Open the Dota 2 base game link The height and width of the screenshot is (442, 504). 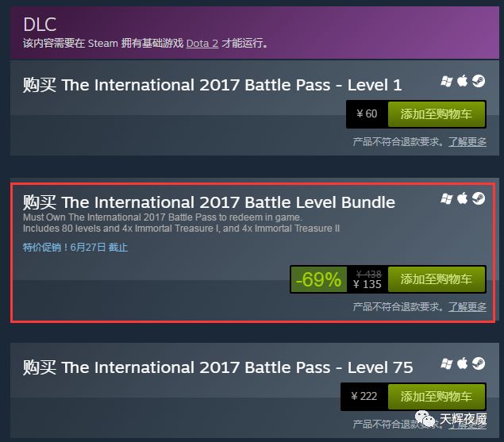[202, 43]
